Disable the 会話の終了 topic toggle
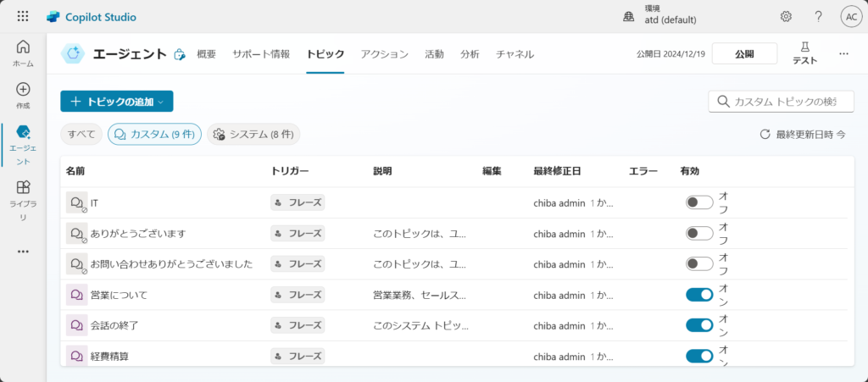The image size is (868, 382). click(699, 325)
